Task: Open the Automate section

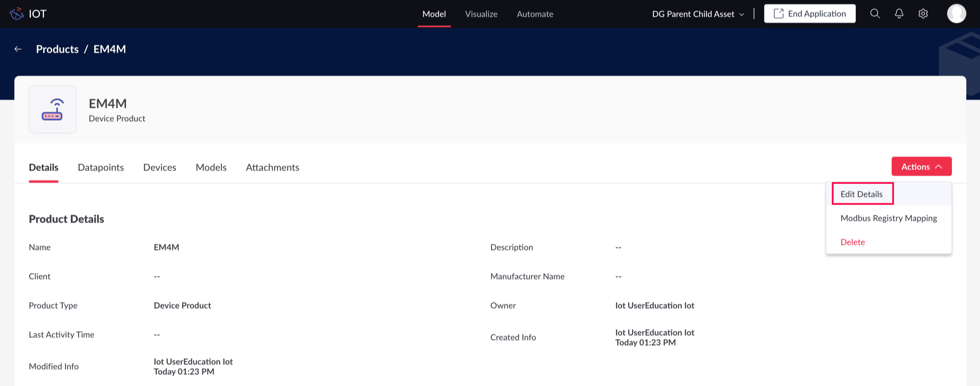Action: 535,14
